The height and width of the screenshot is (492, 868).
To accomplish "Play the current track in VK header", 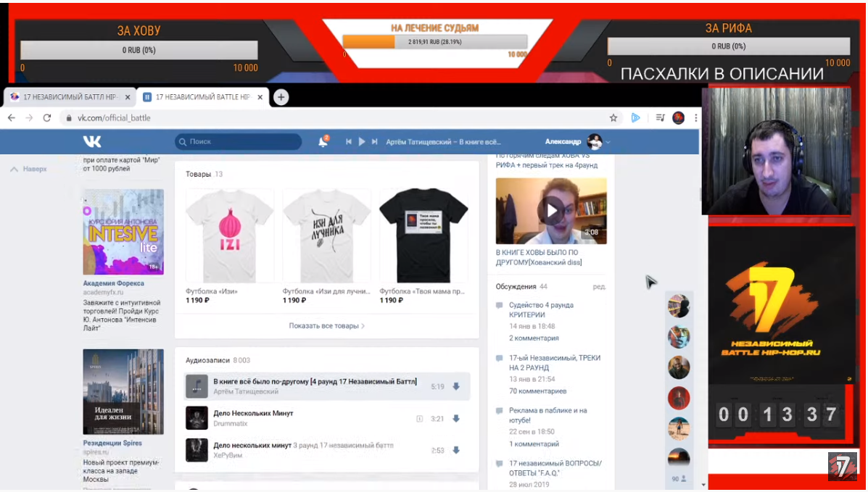I will coord(362,142).
